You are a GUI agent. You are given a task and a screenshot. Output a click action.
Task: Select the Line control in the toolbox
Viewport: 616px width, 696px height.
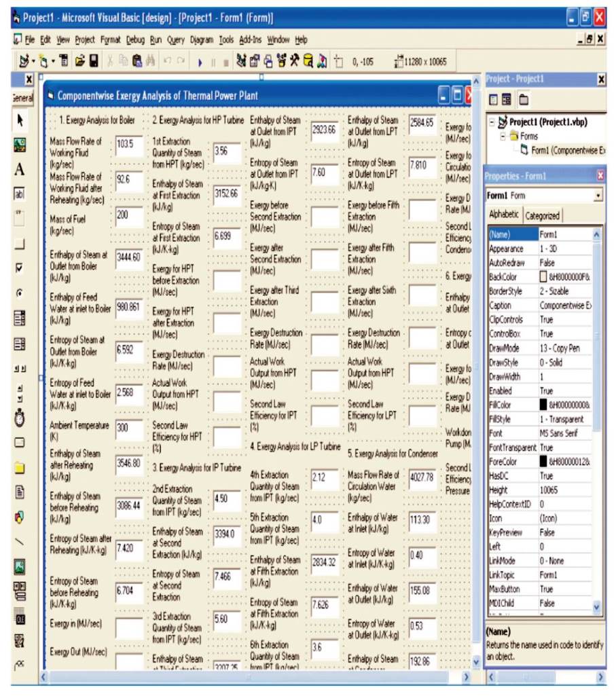(x=20, y=542)
